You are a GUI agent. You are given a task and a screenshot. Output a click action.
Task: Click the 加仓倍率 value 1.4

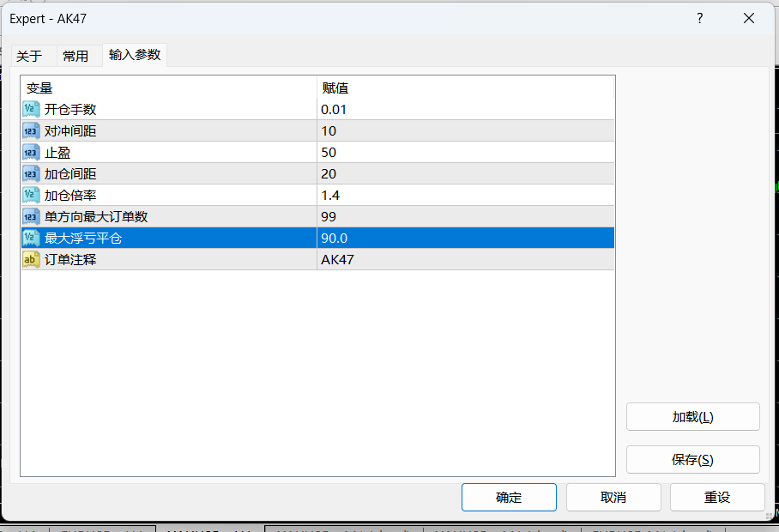point(466,196)
